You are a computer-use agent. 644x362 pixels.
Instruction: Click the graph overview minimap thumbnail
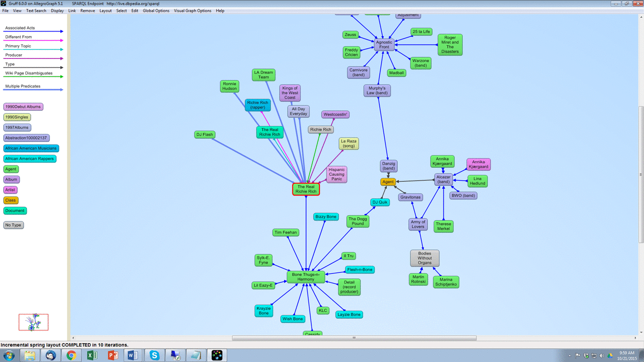click(x=33, y=322)
